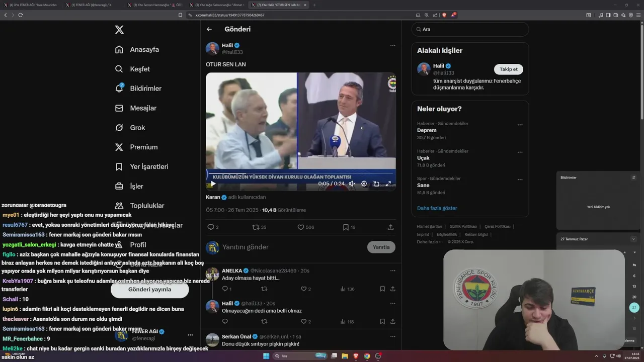Viewport: 644px width, 362px height.
Task: Click the Gönderi yayınla button
Action: [x=150, y=290]
